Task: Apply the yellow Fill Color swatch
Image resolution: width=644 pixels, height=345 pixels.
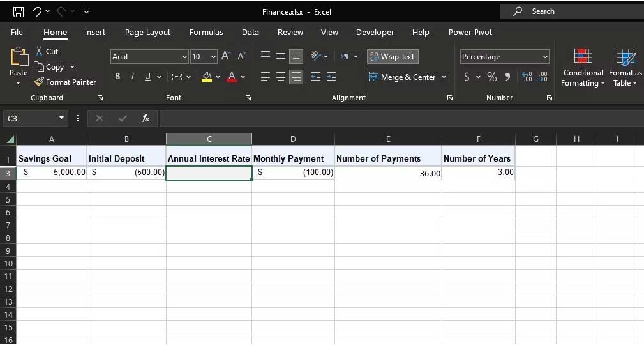Action: (x=207, y=77)
